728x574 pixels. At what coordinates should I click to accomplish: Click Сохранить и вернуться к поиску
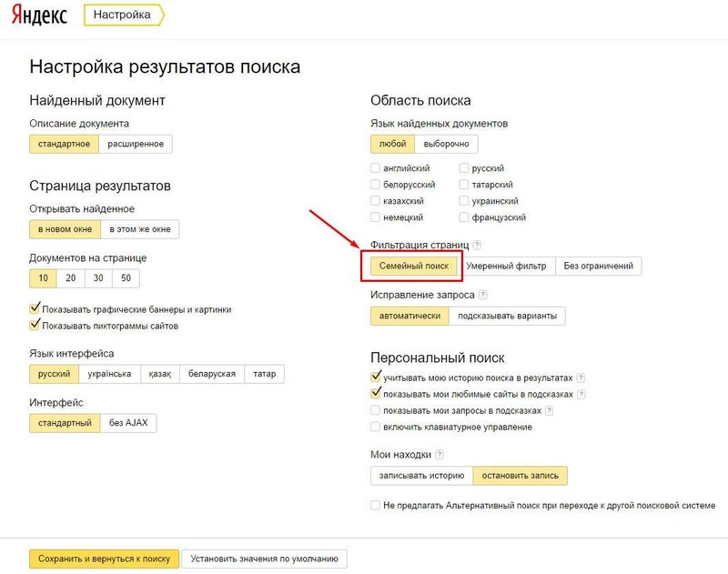coord(104,559)
